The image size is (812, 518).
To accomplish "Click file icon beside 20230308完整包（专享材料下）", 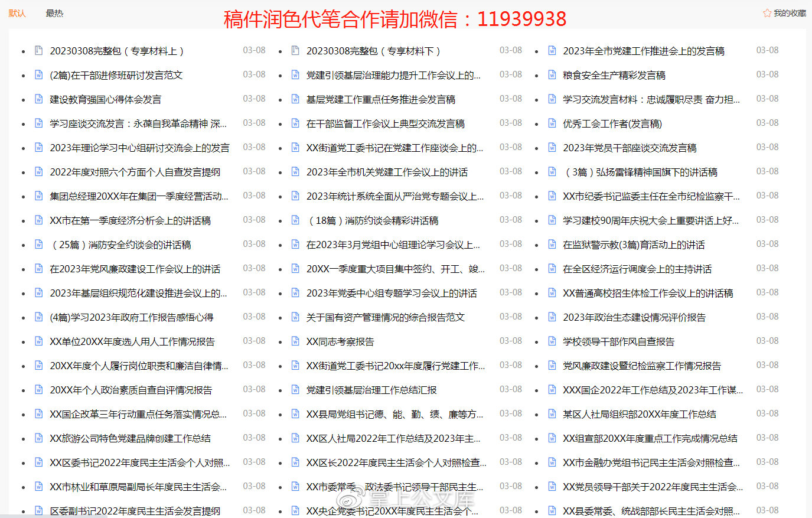I will [295, 51].
